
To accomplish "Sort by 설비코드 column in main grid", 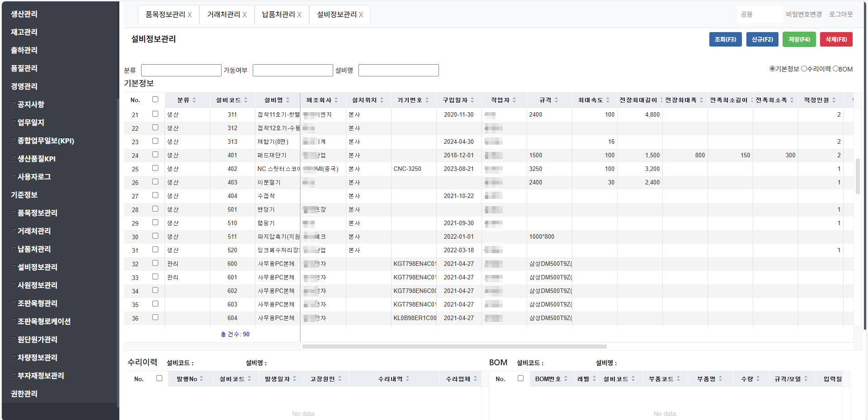I will pyautogui.click(x=246, y=100).
